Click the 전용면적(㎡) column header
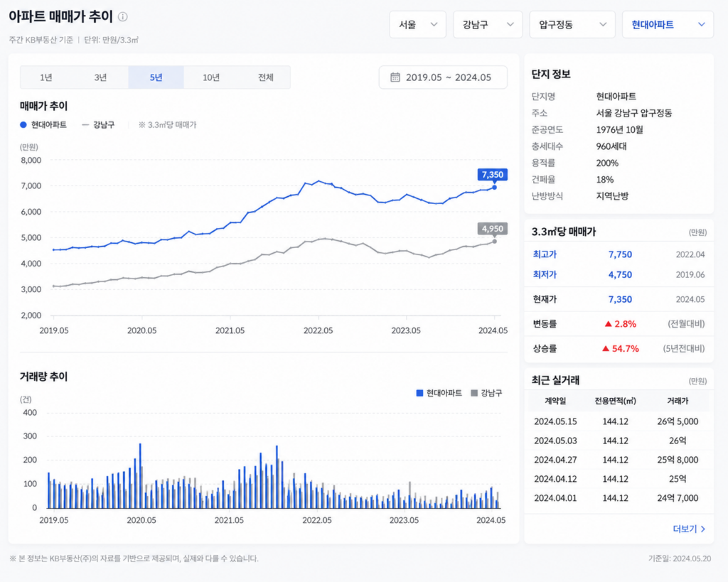 [x=615, y=401]
